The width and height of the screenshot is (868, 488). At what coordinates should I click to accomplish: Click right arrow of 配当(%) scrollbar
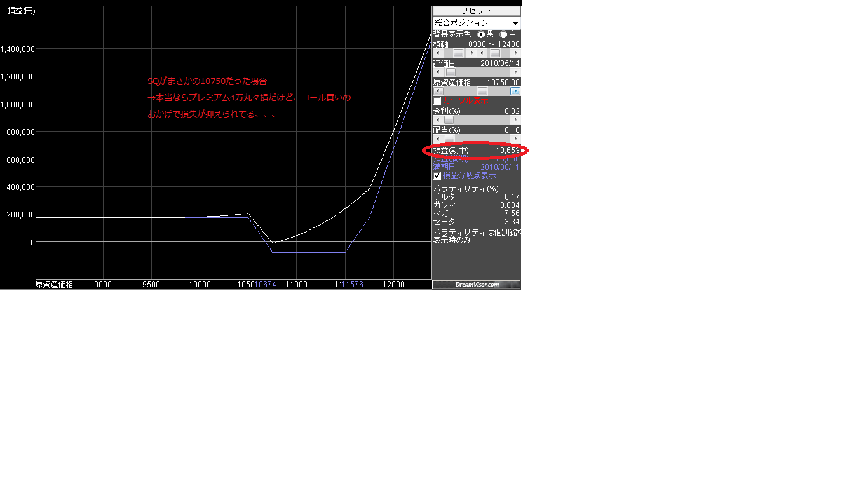click(515, 139)
